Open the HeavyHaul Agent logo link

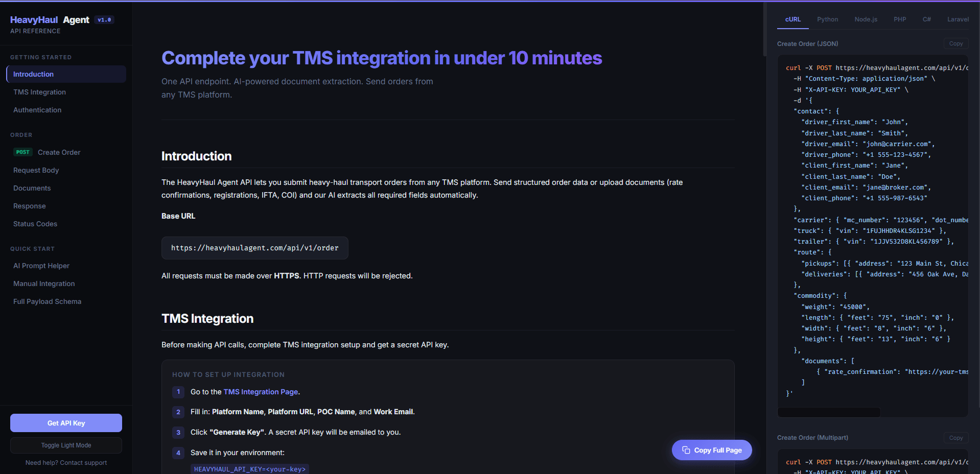pyautogui.click(x=50, y=20)
